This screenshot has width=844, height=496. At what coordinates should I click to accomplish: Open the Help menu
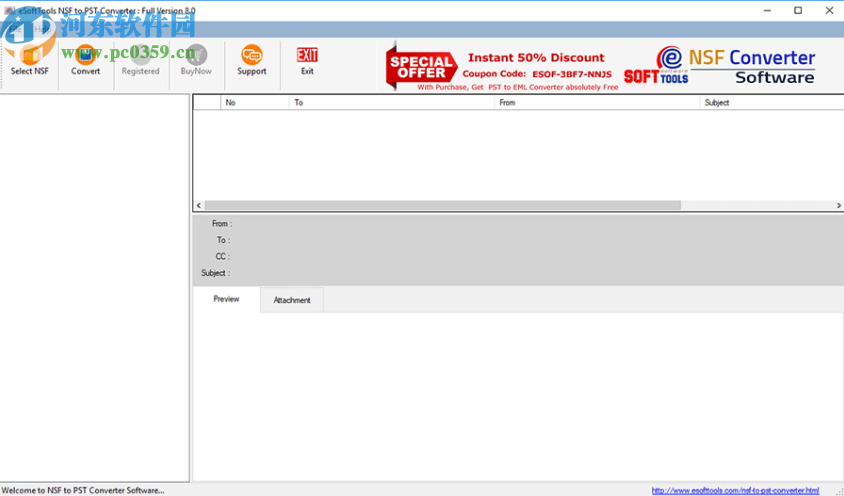[43, 30]
